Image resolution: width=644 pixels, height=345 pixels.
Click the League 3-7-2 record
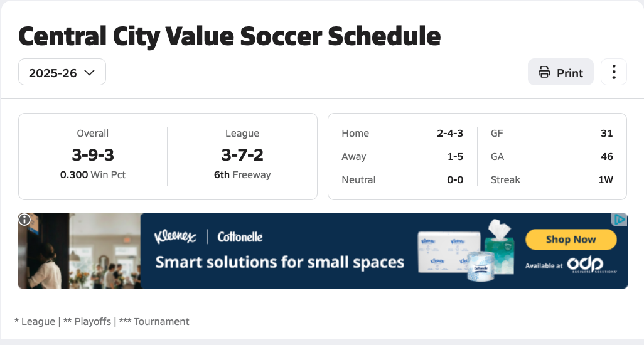(x=242, y=154)
